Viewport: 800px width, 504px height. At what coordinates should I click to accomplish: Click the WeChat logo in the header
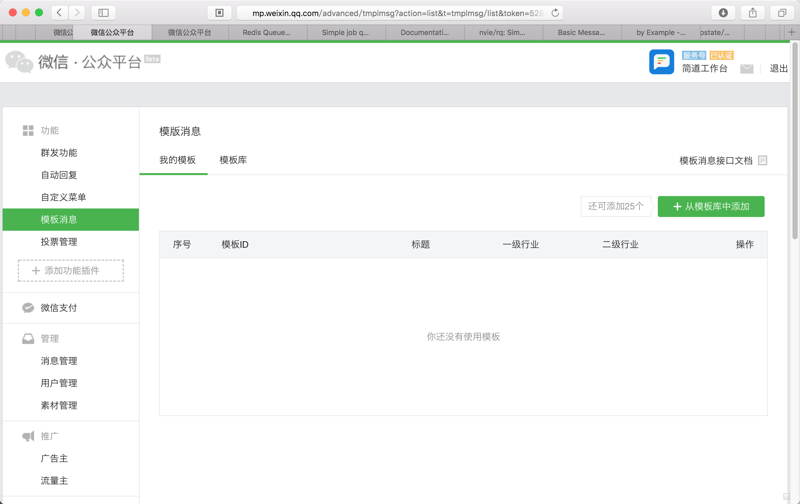pyautogui.click(x=19, y=62)
